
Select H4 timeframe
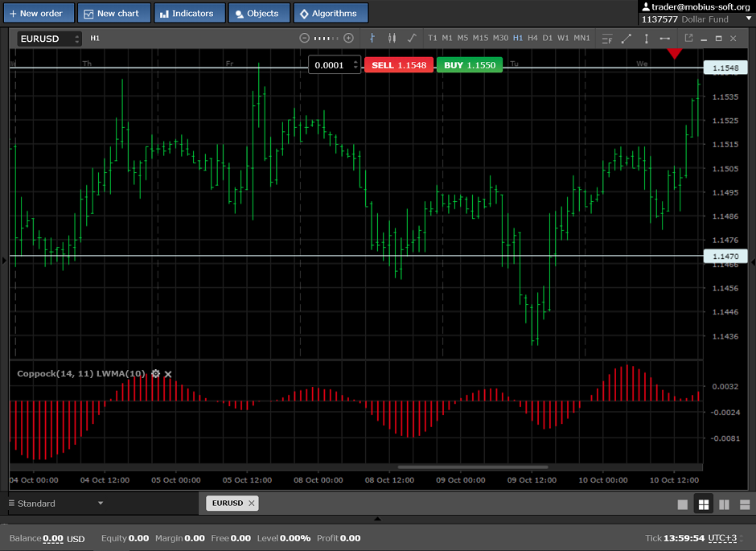pyautogui.click(x=532, y=38)
